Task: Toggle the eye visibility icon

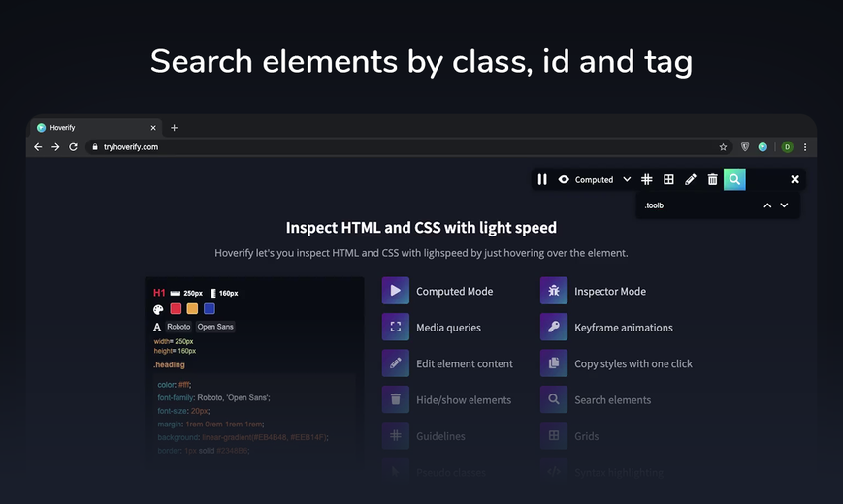Action: (x=564, y=179)
